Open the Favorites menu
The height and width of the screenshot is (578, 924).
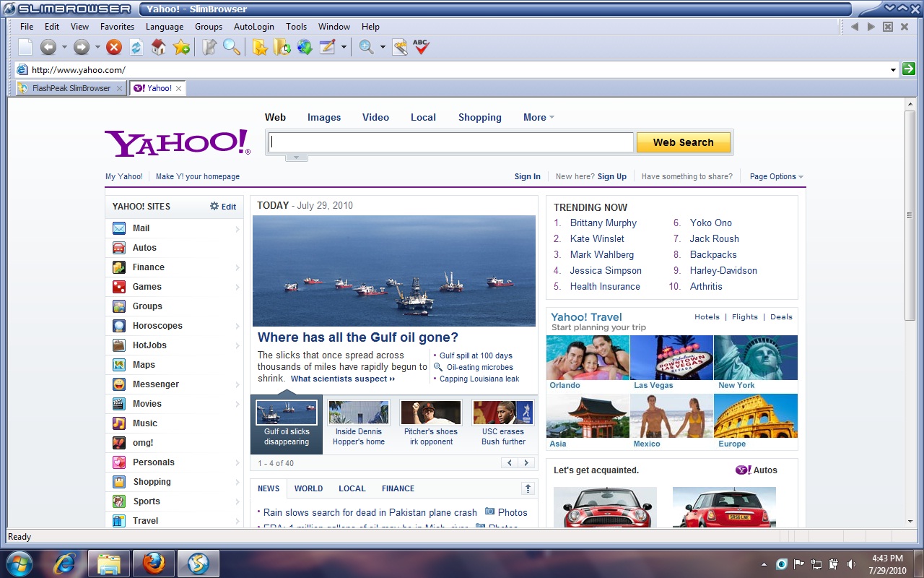117,27
